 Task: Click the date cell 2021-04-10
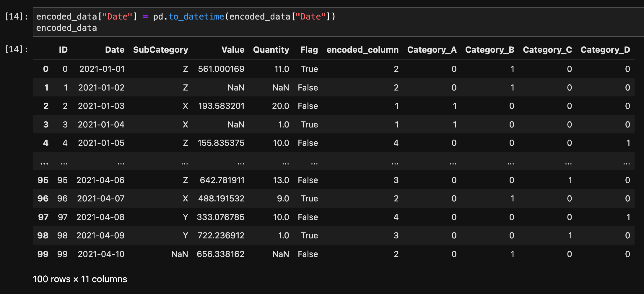[101, 254]
